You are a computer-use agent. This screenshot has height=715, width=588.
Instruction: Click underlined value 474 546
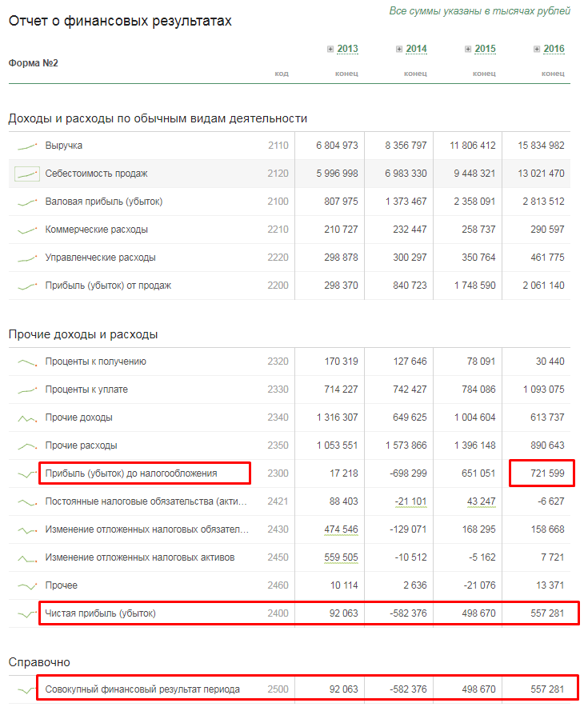click(x=342, y=529)
